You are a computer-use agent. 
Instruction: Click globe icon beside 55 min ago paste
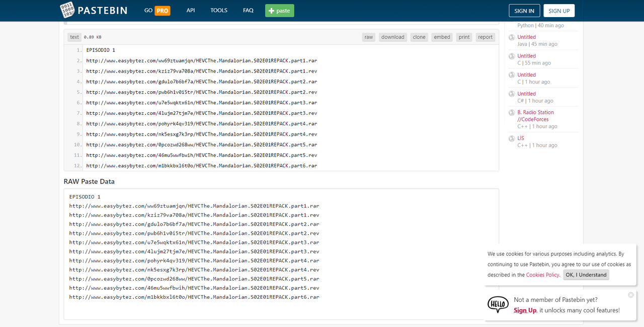512,56
